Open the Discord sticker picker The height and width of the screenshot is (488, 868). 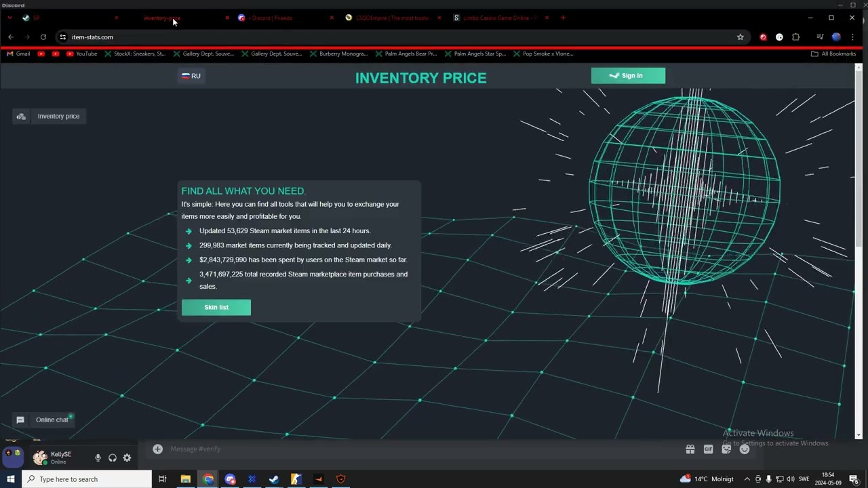pos(727,449)
